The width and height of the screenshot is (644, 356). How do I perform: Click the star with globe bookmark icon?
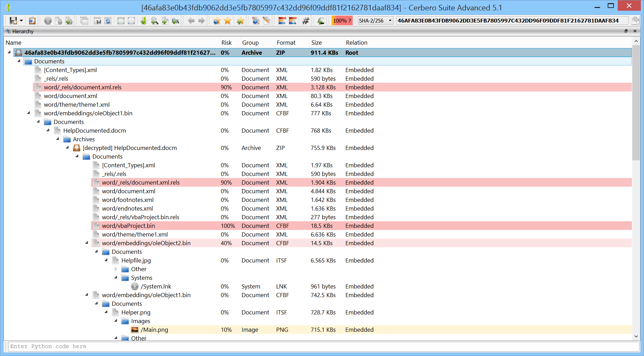[217, 21]
